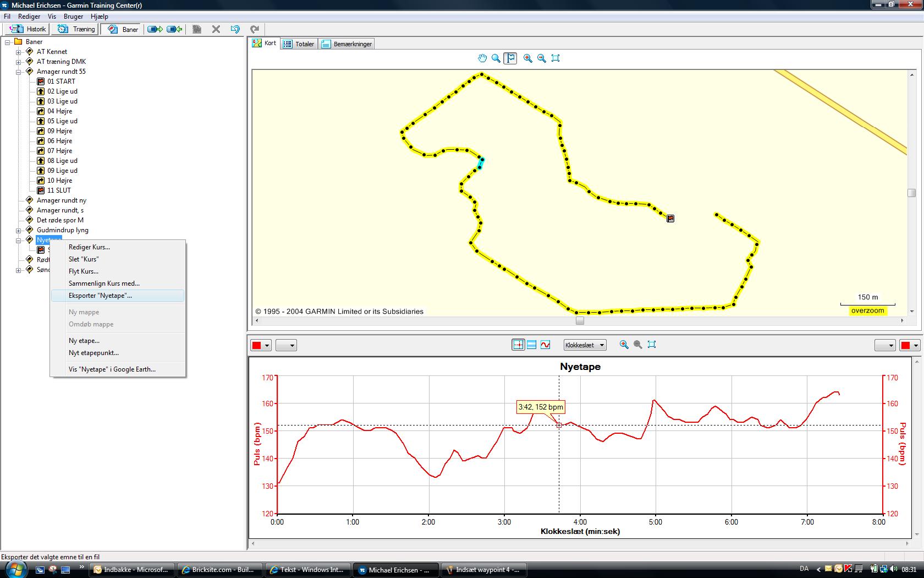This screenshot has height=578, width=924.
Task: Click the fit-to-window icon in map toolbar
Action: pos(555,58)
